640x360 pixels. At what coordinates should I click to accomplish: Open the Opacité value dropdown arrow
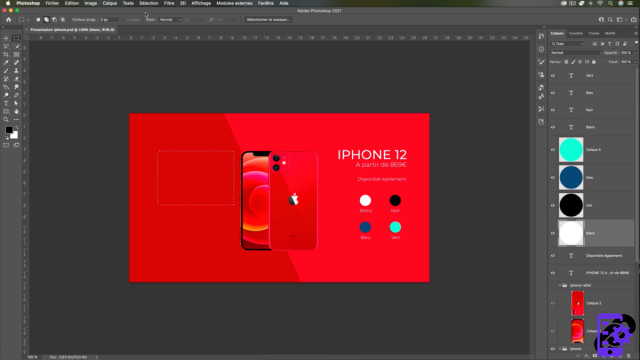pyautogui.click(x=635, y=53)
